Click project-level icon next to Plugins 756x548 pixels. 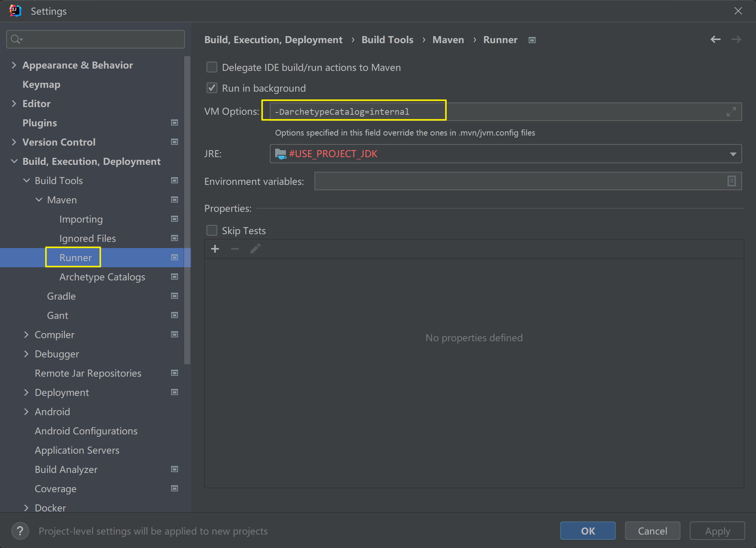175,122
